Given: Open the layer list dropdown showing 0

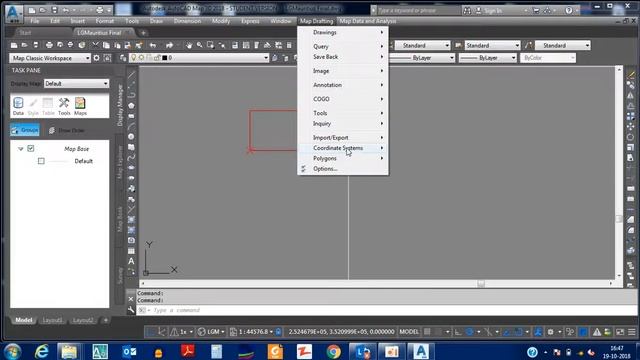Looking at the screenshot, I should [199, 58].
